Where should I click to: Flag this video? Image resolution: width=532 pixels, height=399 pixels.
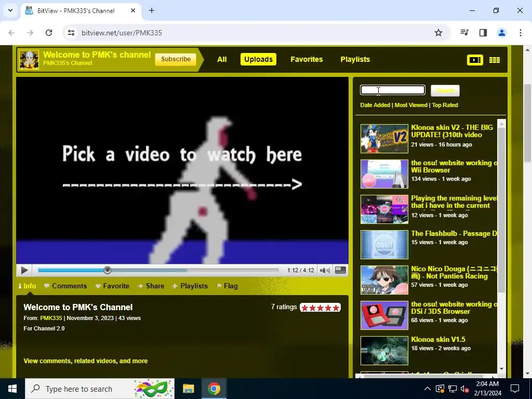click(228, 286)
